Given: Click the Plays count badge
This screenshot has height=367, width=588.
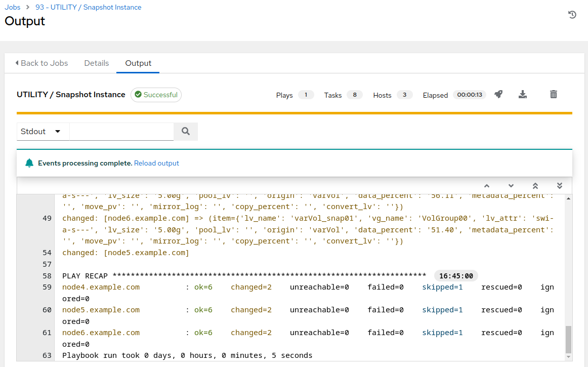Looking at the screenshot, I should point(306,95).
